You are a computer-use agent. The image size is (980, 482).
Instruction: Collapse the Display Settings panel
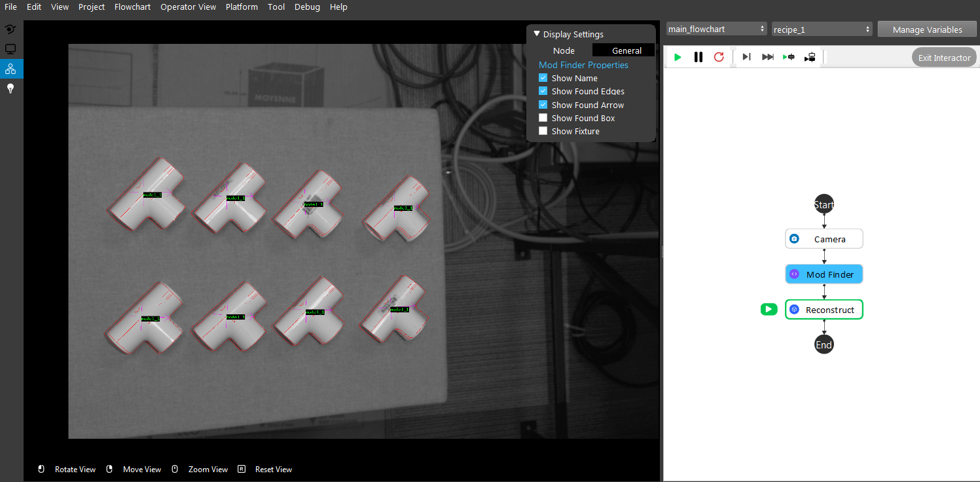pos(537,34)
